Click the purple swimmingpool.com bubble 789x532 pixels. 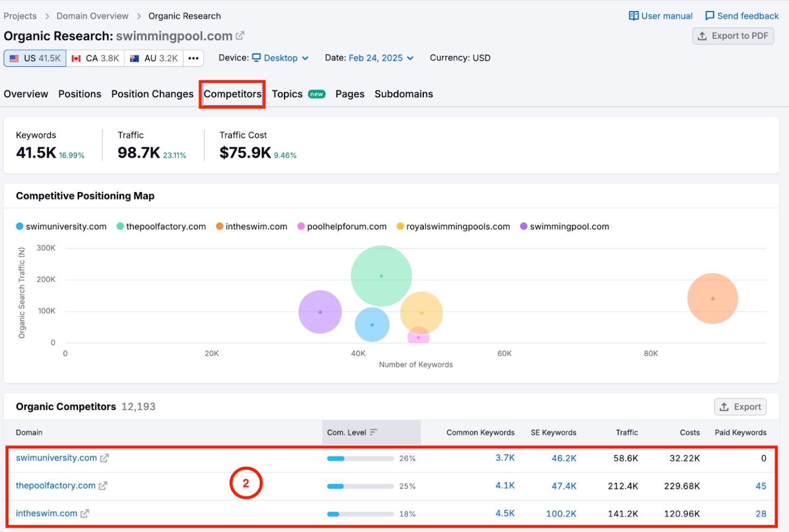(x=320, y=312)
